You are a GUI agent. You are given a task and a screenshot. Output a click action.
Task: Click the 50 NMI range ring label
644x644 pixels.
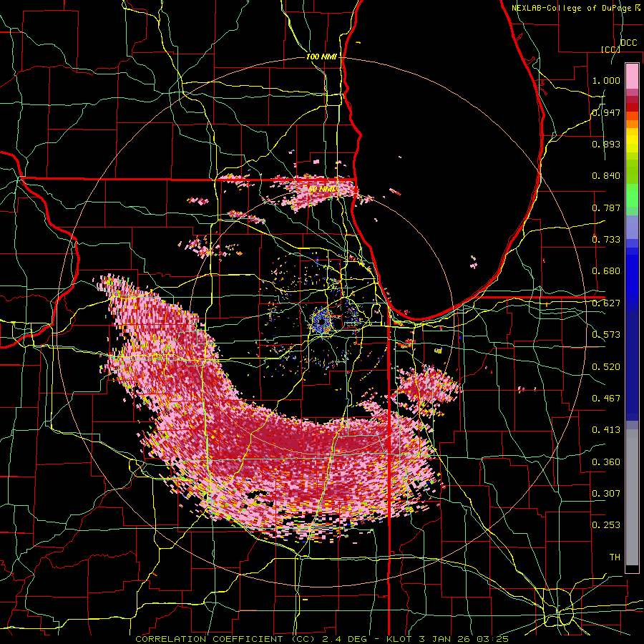point(323,189)
